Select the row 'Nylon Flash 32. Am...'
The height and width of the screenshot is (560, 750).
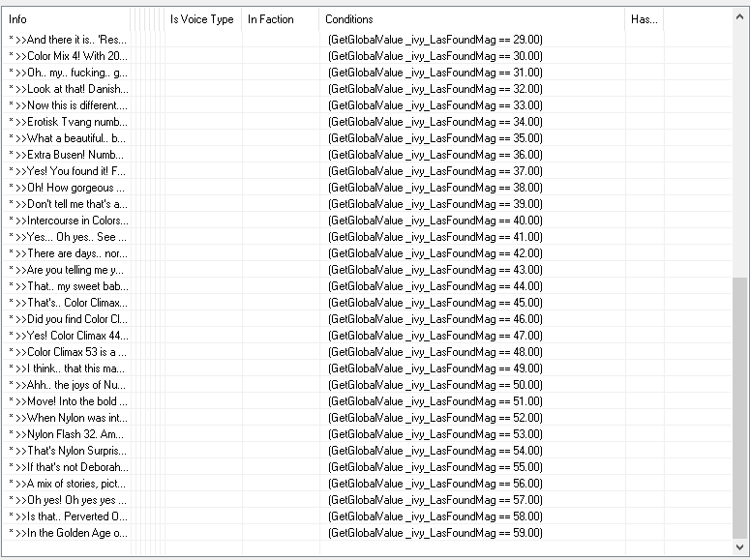(367, 434)
